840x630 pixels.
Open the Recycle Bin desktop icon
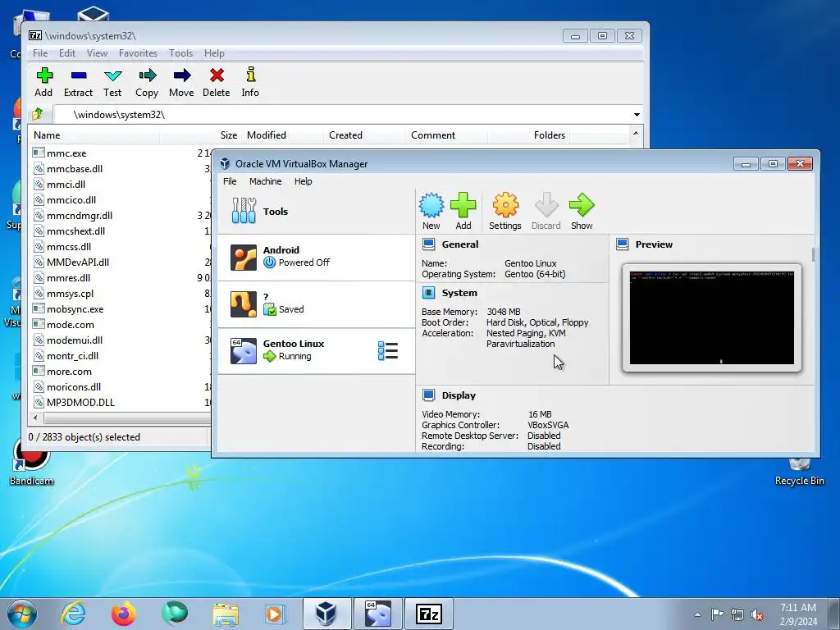tap(799, 472)
